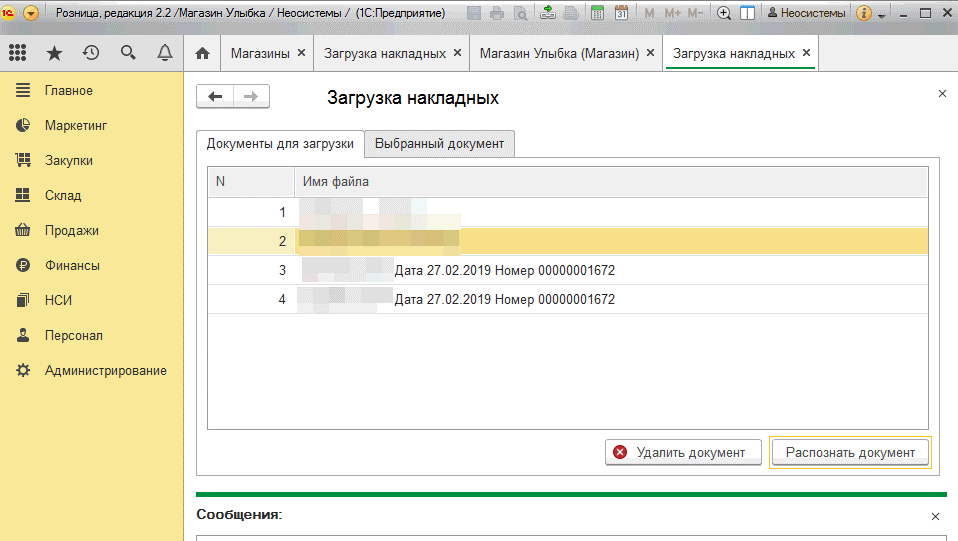The image size is (958, 541).
Task: Close the Сообщения panel
Action: point(935,517)
